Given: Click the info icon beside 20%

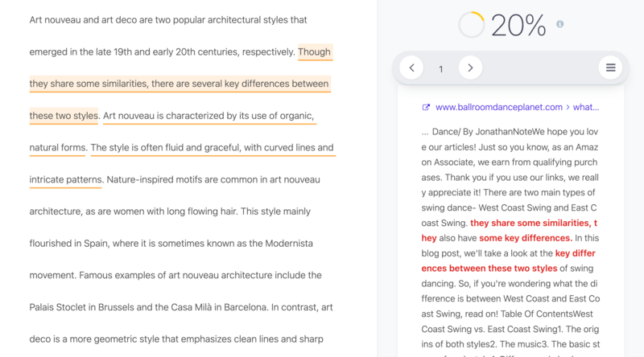Looking at the screenshot, I should pos(559,24).
